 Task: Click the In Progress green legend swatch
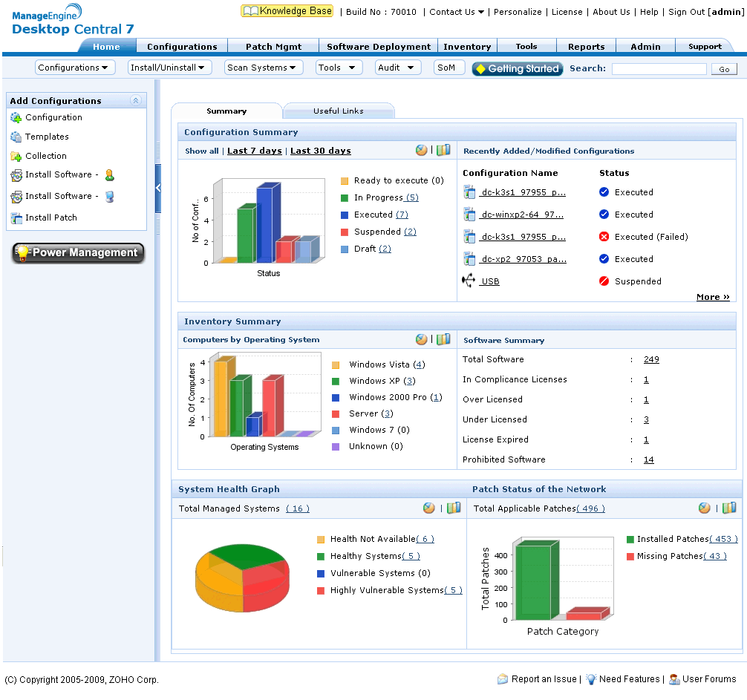(345, 198)
